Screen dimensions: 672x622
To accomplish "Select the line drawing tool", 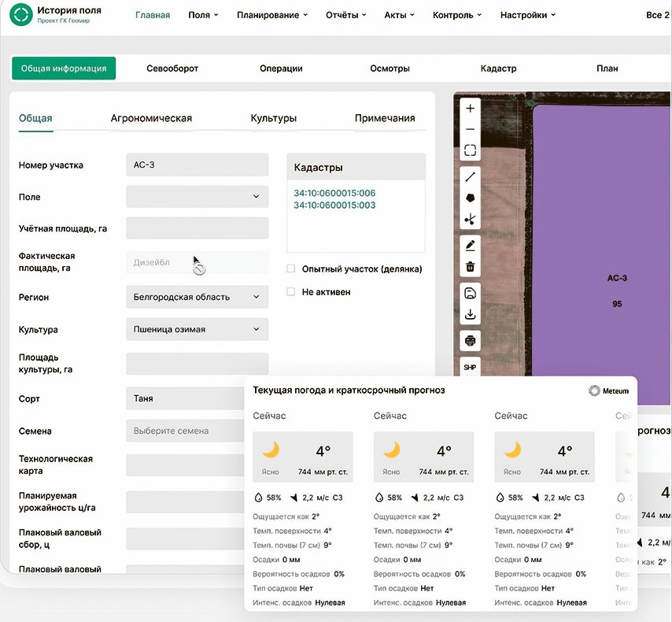I will [470, 176].
